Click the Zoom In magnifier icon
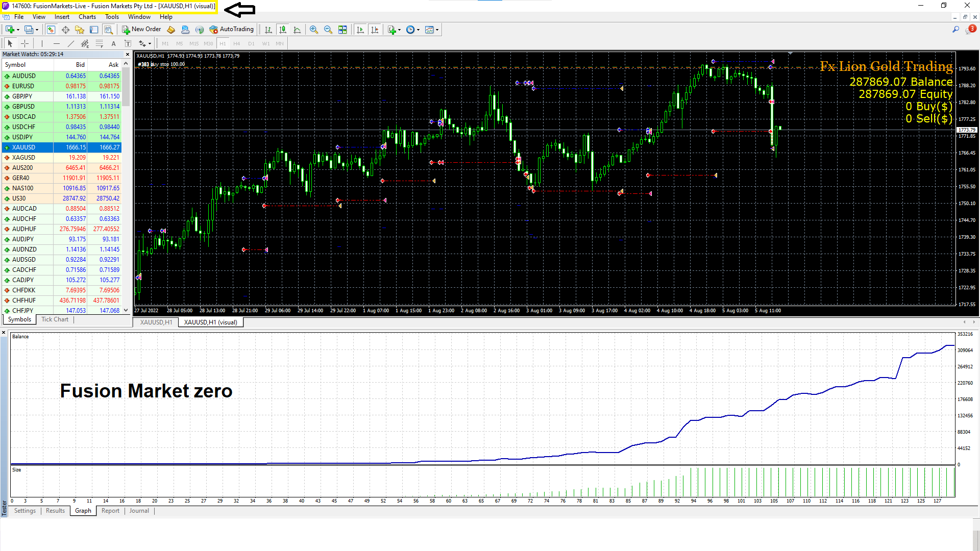Image resolution: width=980 pixels, height=551 pixels. coord(314,30)
